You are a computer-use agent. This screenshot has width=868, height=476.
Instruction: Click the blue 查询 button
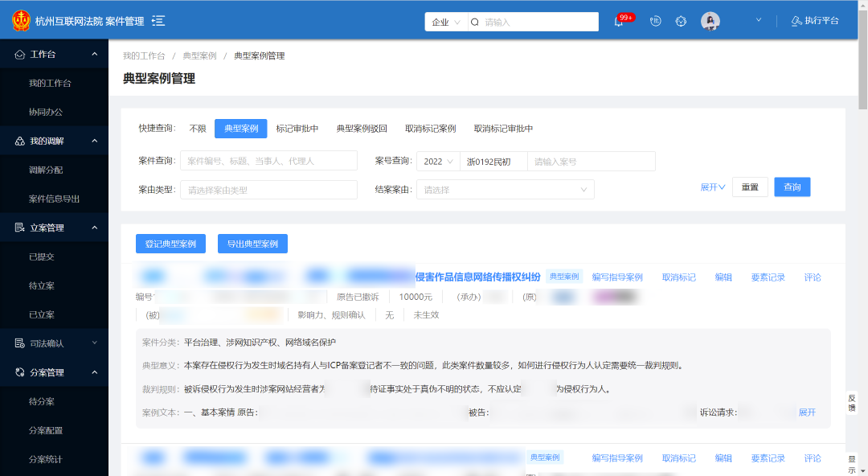792,187
